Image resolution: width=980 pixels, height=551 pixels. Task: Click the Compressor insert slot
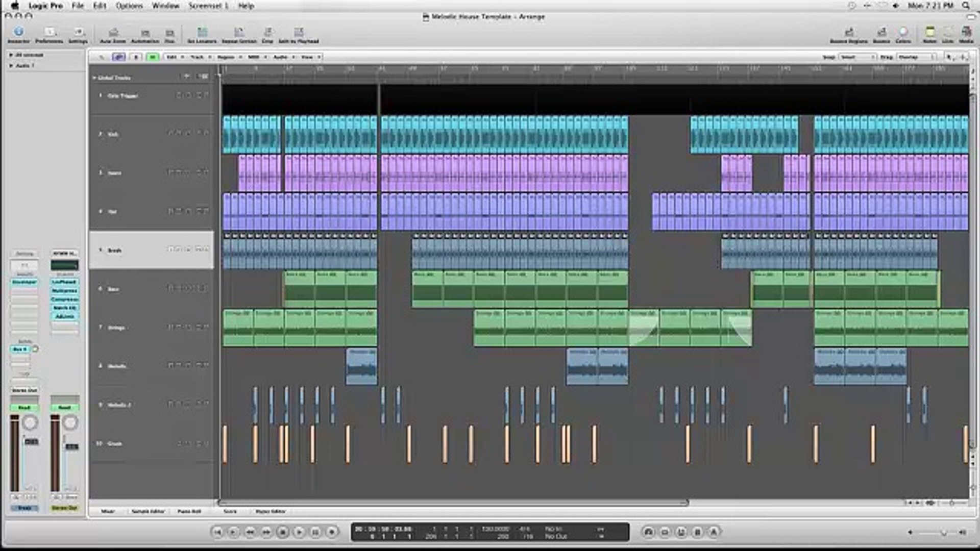64,299
